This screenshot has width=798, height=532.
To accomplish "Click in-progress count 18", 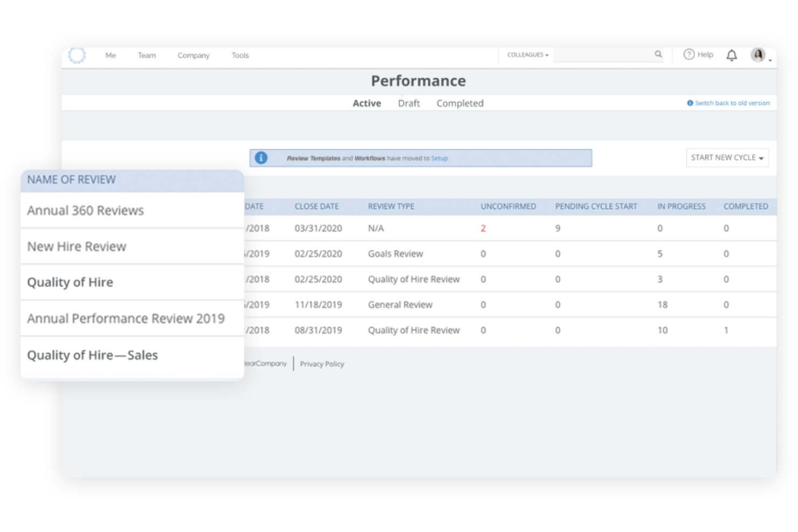I will (x=662, y=305).
